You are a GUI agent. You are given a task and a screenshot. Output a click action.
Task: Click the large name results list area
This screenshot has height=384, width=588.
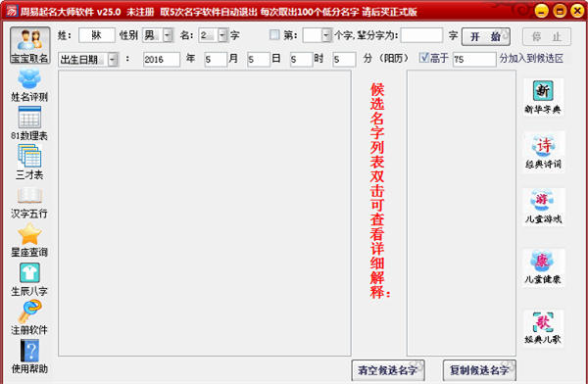(205, 213)
